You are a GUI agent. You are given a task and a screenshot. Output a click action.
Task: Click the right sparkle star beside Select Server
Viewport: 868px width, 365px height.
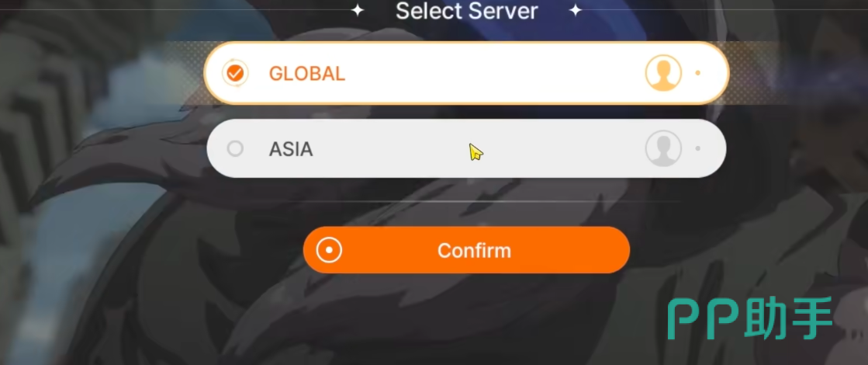(576, 10)
